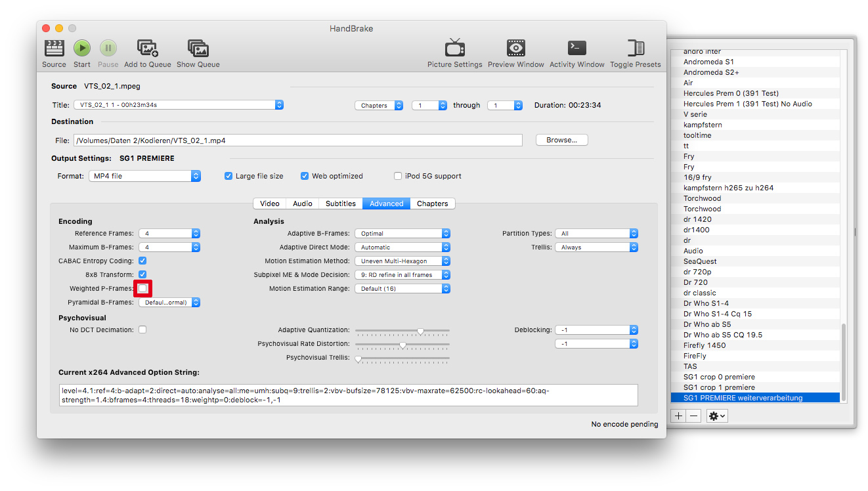Click the Pause encoding icon
This screenshot has width=868, height=491.
point(108,49)
